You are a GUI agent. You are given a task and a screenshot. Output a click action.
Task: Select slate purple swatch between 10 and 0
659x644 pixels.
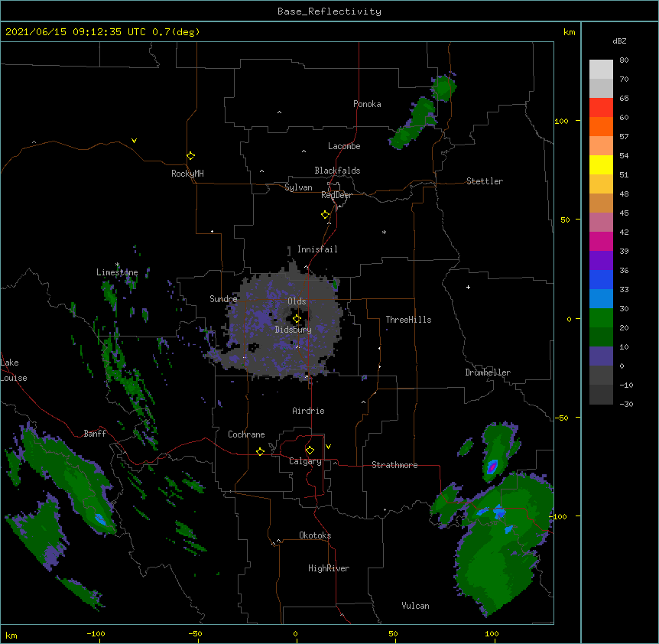pyautogui.click(x=601, y=356)
